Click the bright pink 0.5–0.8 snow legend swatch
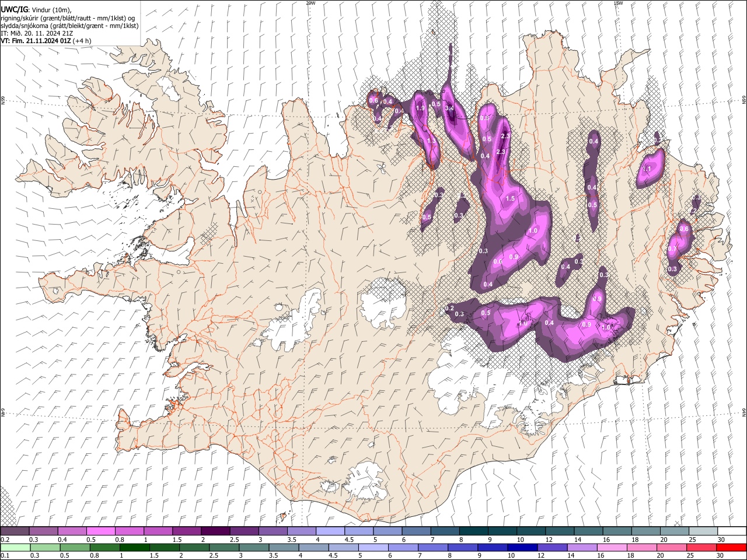747x560 pixels. (x=100, y=531)
